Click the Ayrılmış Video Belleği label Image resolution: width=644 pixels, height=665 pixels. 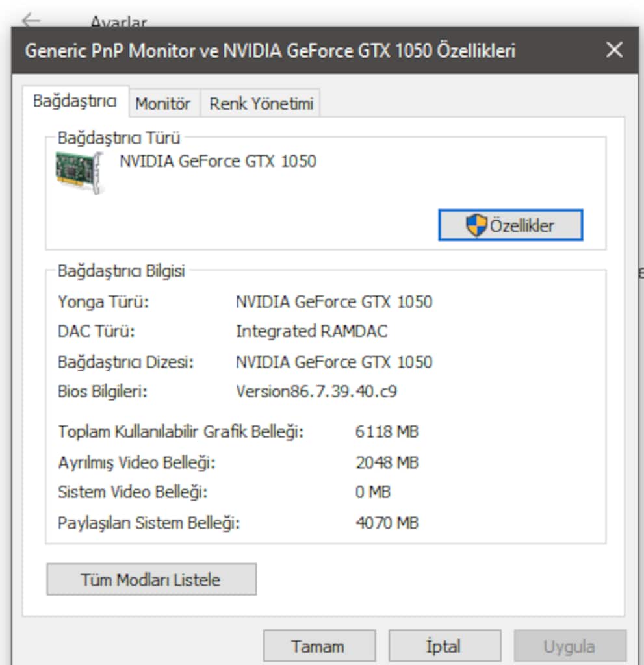tap(136, 462)
